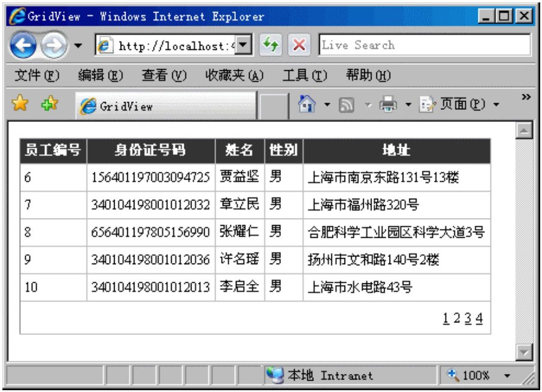The height and width of the screenshot is (392, 542).
Task: Minimize the Internet Explorer window
Action: point(486,16)
